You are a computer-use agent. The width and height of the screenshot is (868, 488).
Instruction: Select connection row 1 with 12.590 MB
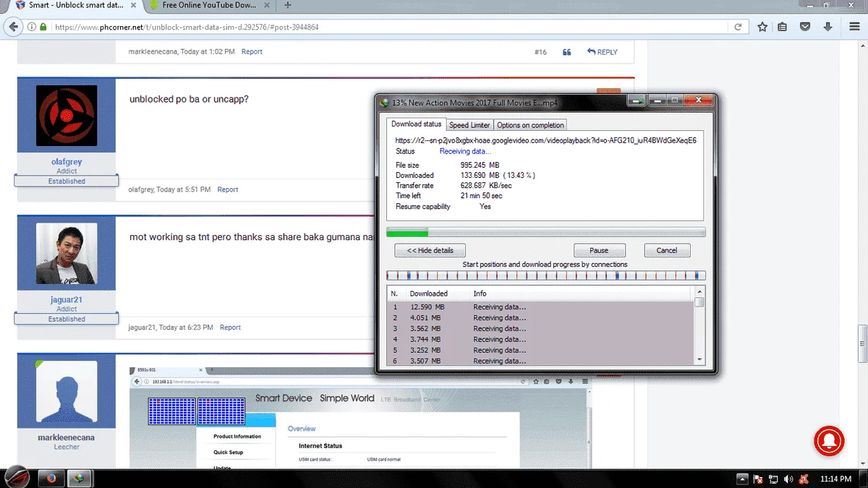pyautogui.click(x=540, y=307)
